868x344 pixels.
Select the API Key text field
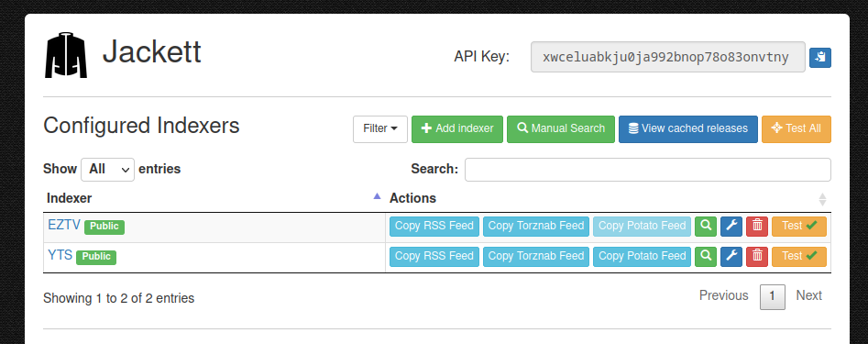[x=667, y=57]
